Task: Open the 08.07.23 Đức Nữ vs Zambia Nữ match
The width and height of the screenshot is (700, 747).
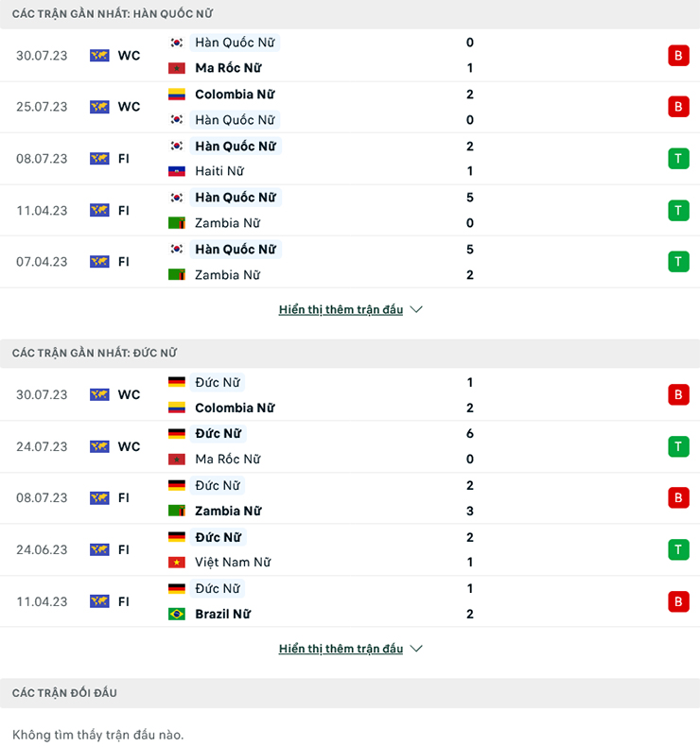Action: point(350,498)
